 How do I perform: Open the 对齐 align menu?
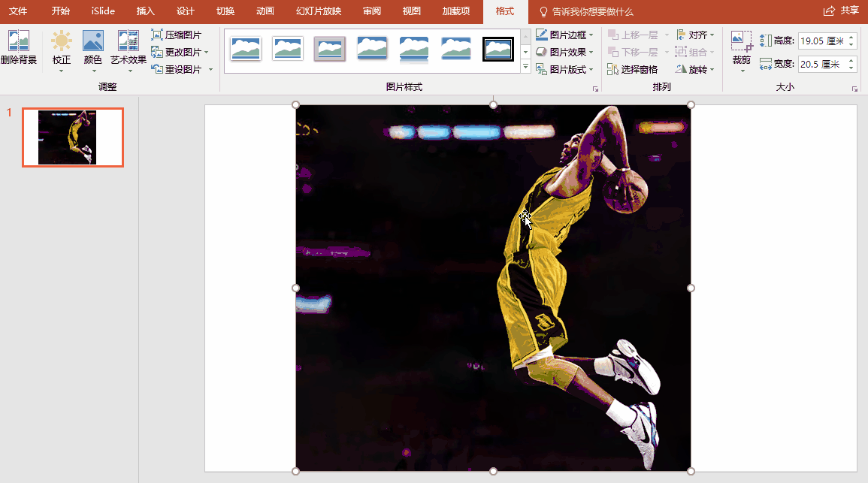695,35
